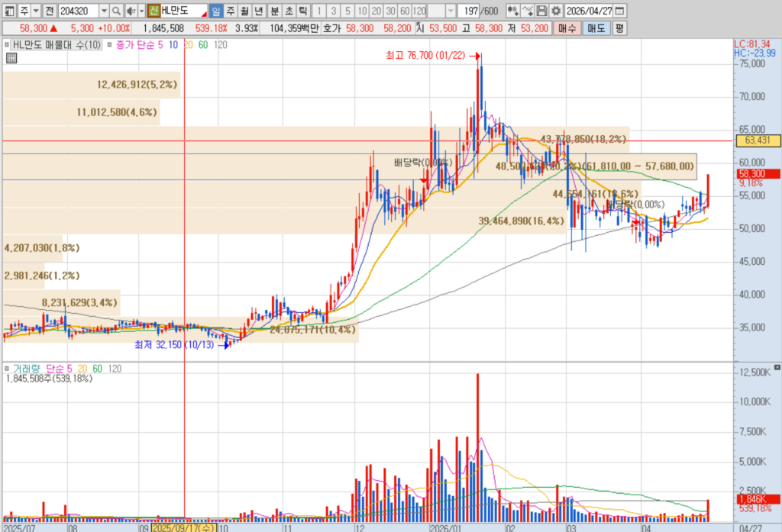The width and height of the screenshot is (782, 532).
Task: Click the grid table icon below the chart title
Action: point(11,58)
